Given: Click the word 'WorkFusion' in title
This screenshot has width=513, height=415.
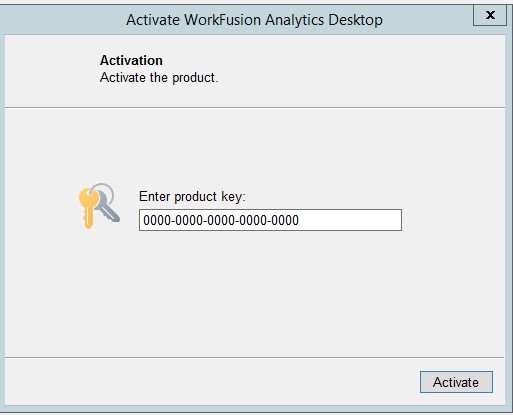Looking at the screenshot, I should point(222,20).
